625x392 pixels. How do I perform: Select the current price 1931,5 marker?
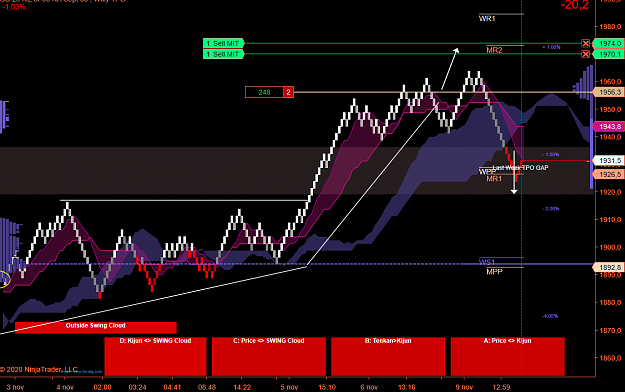click(x=608, y=161)
